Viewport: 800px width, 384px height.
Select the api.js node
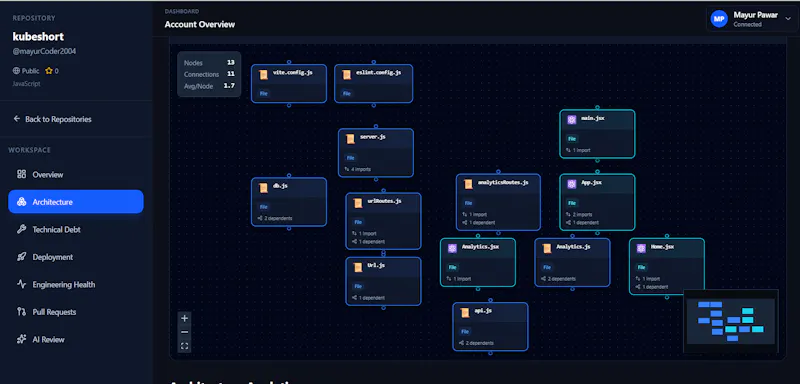(490, 327)
